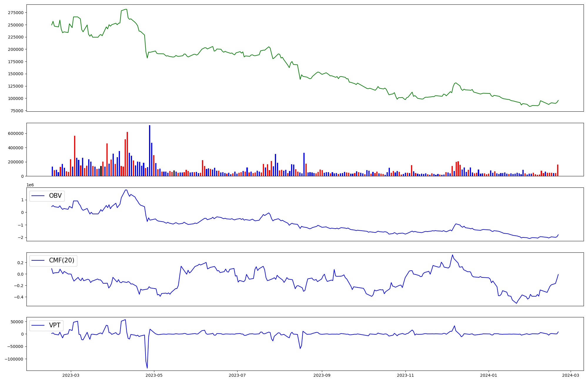Click the −100000 tick on VPT axis

click(14, 359)
